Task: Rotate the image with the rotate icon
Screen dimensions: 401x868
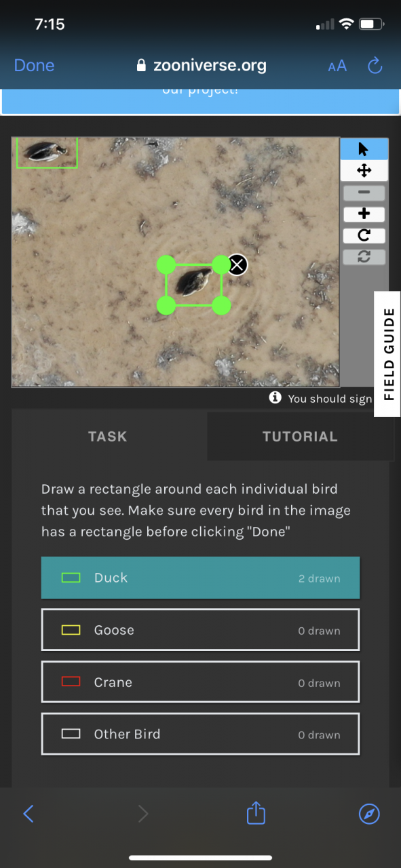Action: (x=364, y=235)
